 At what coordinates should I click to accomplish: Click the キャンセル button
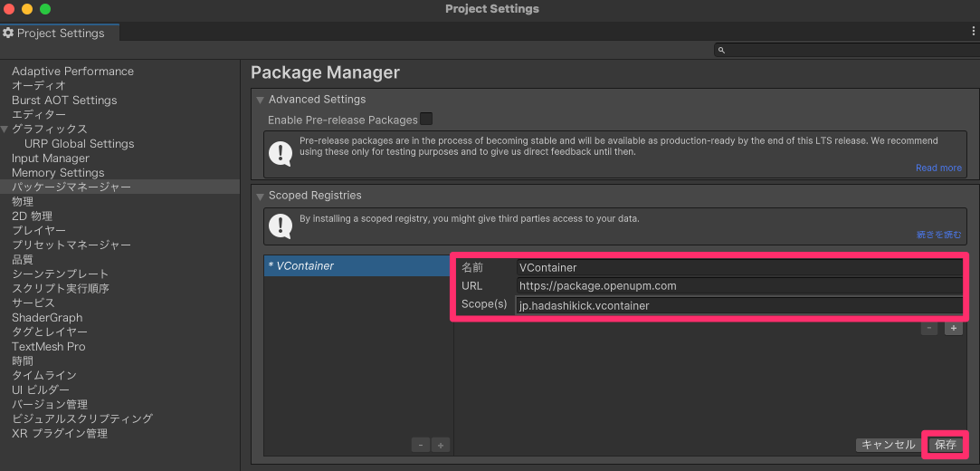point(888,445)
